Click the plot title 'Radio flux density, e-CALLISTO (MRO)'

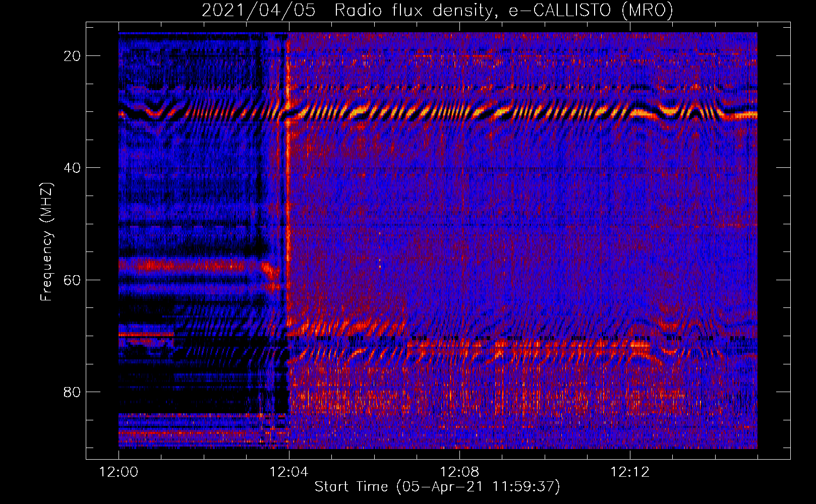click(503, 10)
